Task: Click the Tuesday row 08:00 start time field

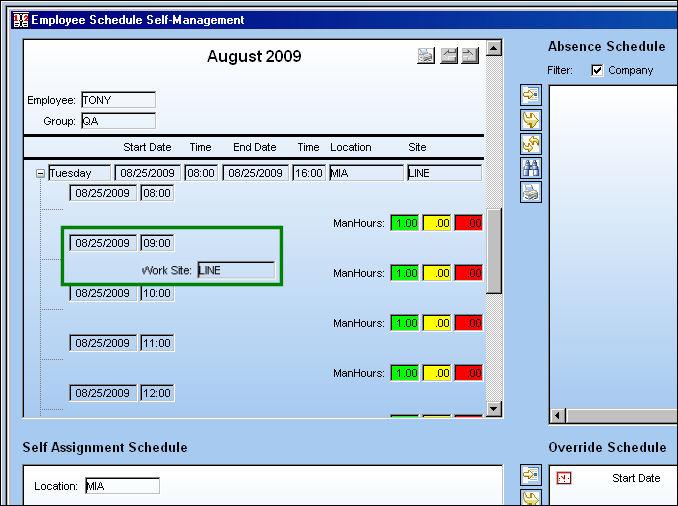Action: coord(201,173)
